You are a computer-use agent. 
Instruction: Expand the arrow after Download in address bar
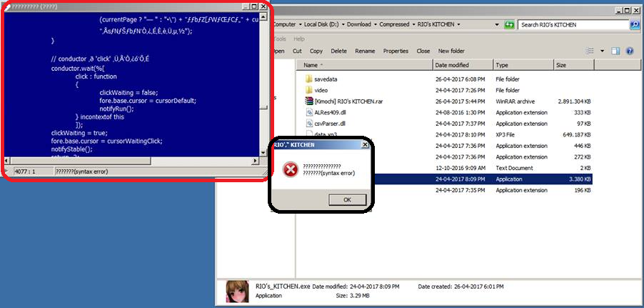click(x=375, y=25)
